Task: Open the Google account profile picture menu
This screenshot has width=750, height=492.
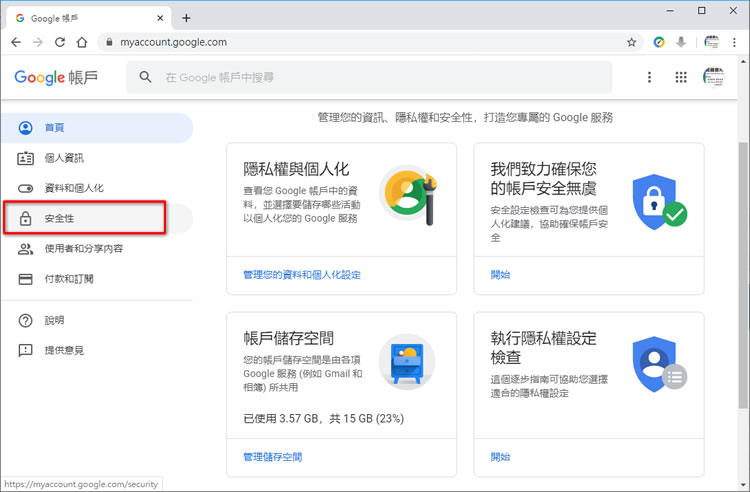Action: (x=713, y=77)
